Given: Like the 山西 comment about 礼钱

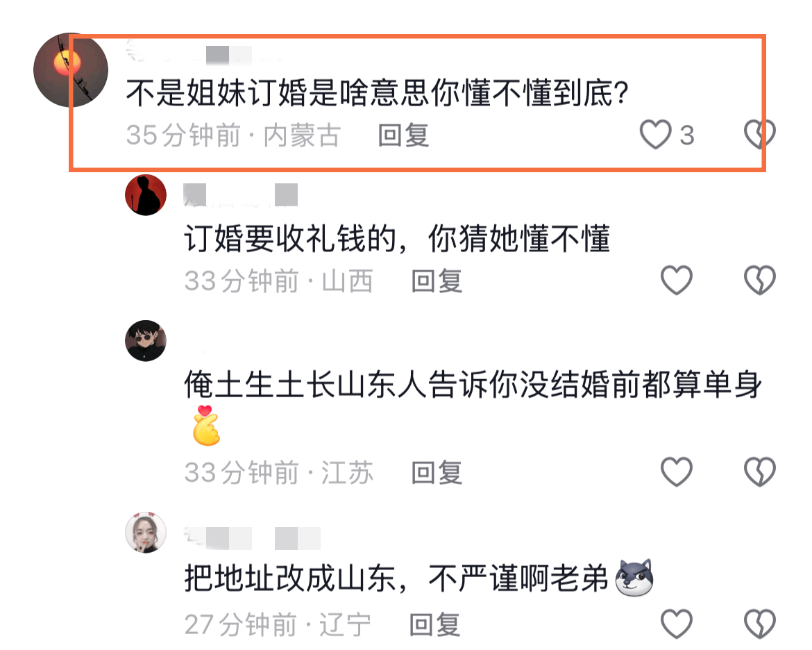Looking at the screenshot, I should [677, 281].
